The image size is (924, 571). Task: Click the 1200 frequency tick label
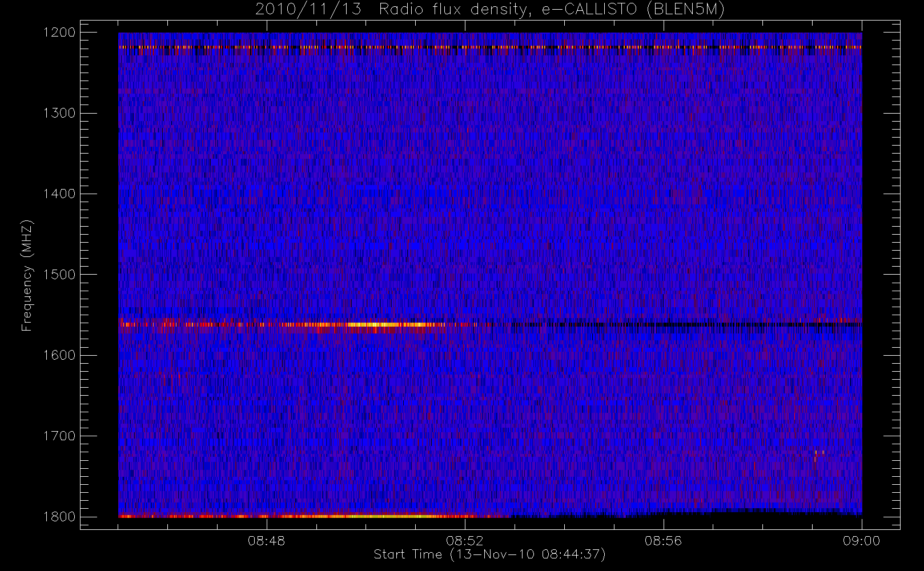coord(59,33)
